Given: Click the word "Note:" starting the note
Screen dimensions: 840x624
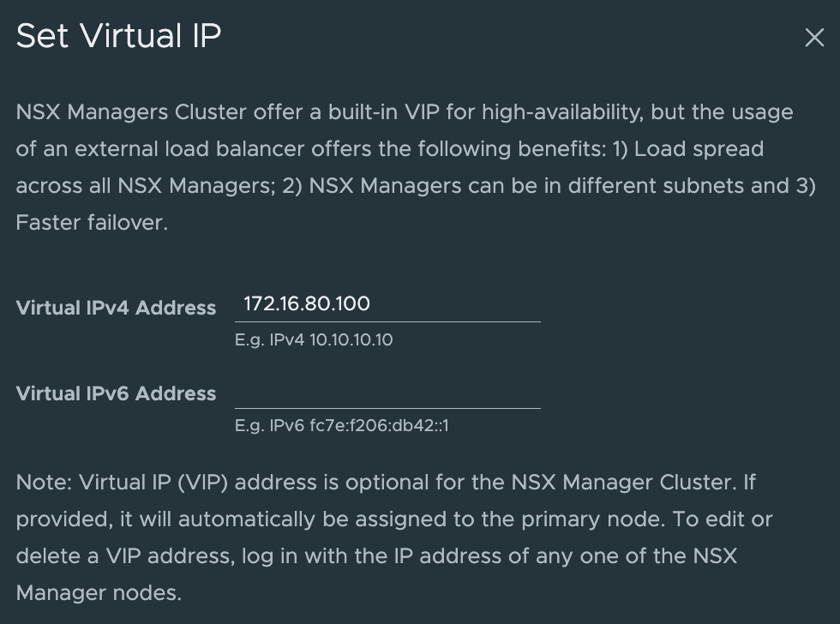Looking at the screenshot, I should [45, 483].
